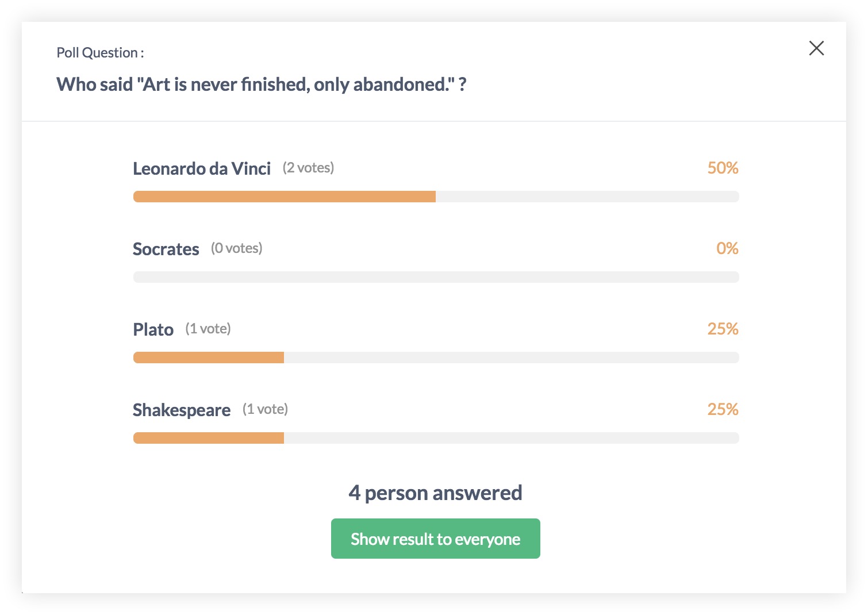The image size is (868, 615).
Task: Click the Shakespeare result bar
Action: click(x=435, y=438)
